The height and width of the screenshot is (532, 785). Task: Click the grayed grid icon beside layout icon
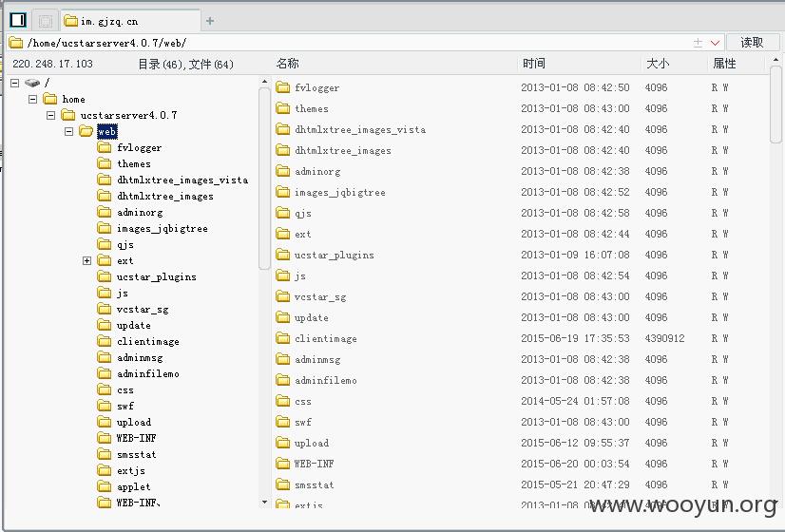[46, 21]
